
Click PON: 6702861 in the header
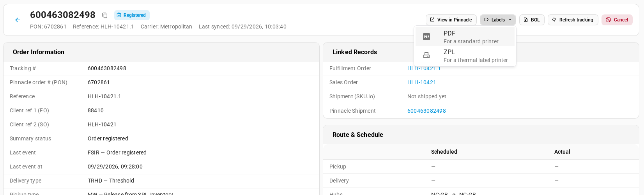pyautogui.click(x=48, y=27)
